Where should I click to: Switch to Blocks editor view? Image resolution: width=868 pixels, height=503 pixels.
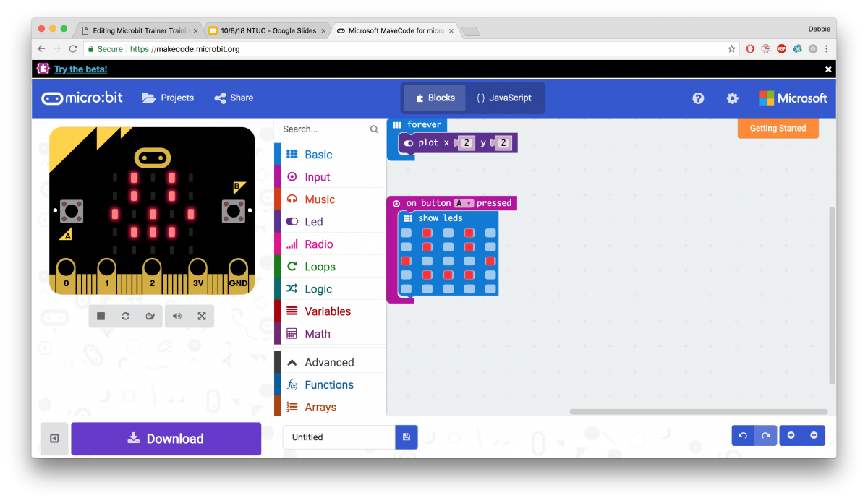tap(435, 98)
